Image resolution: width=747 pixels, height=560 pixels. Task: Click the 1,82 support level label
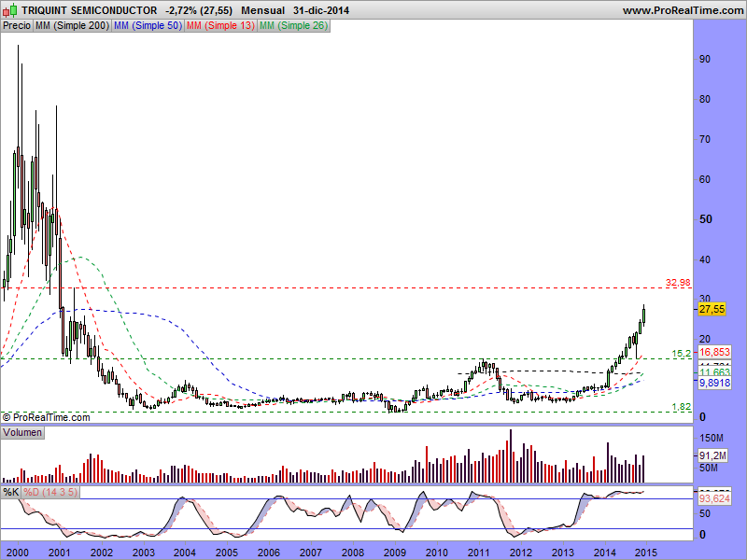682,407
